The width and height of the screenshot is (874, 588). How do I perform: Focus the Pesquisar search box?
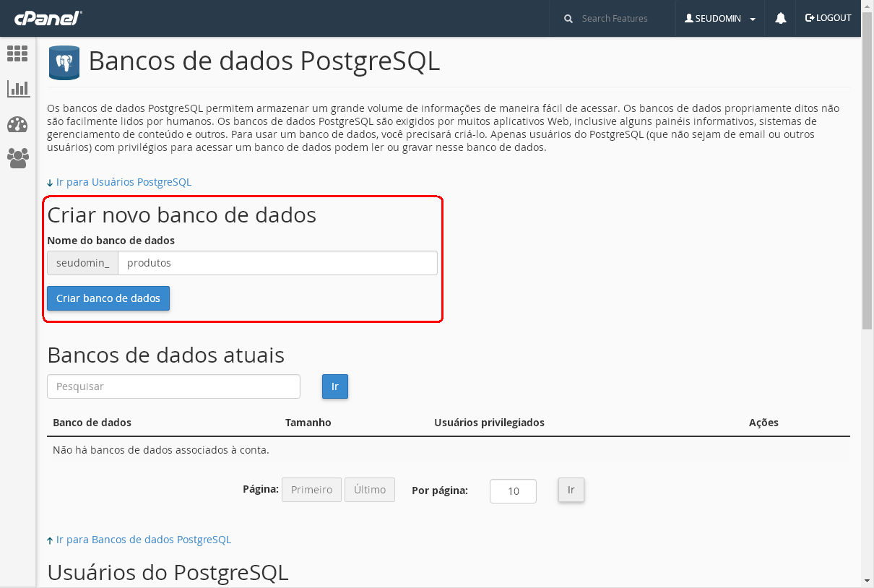[x=173, y=386]
